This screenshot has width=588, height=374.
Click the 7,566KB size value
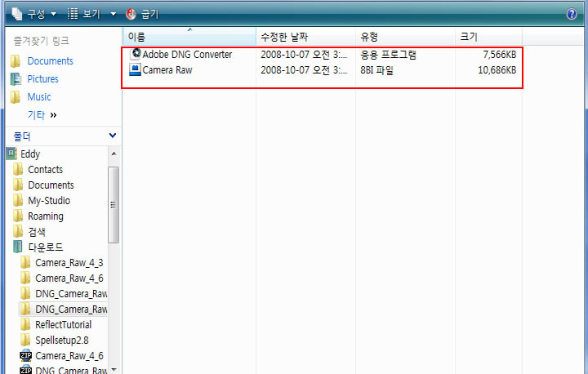[x=500, y=55]
